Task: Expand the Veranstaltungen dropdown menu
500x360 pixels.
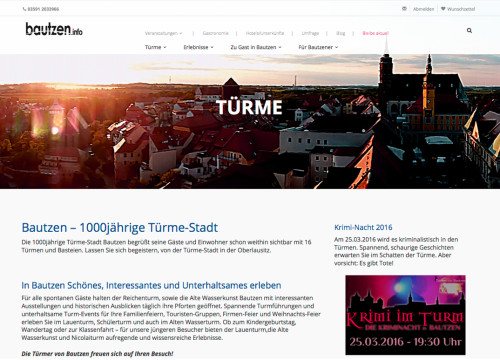Action: coord(164,33)
